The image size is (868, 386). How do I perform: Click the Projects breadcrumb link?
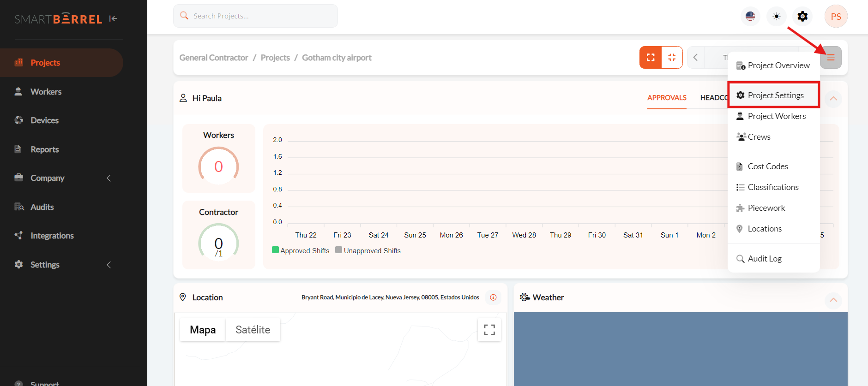pos(275,58)
